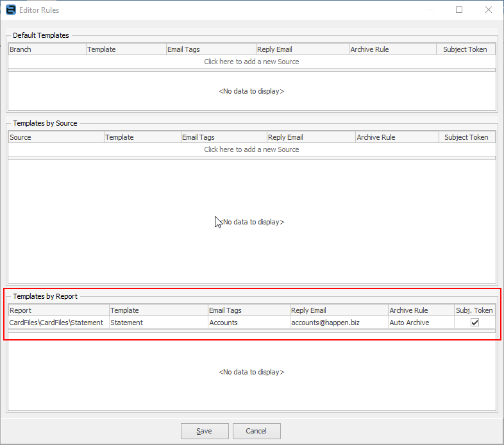Click Reply Email header in Templates by Report
The height and width of the screenshot is (445, 504).
coord(339,310)
